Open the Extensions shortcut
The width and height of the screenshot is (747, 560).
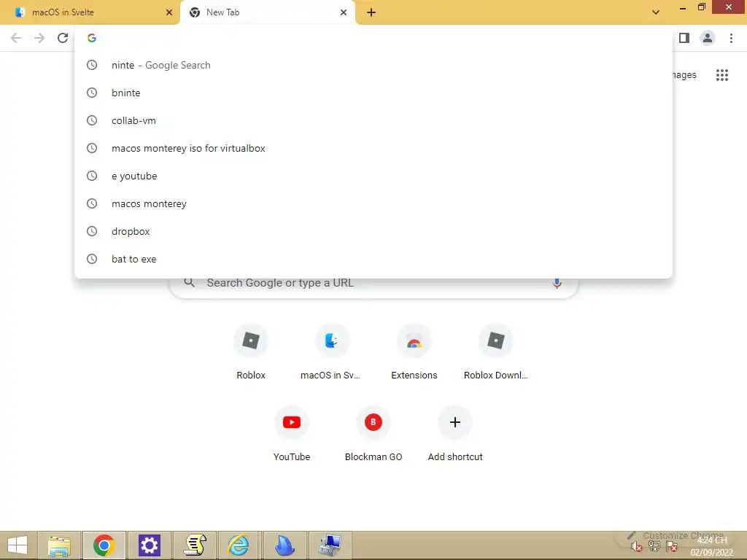414,352
